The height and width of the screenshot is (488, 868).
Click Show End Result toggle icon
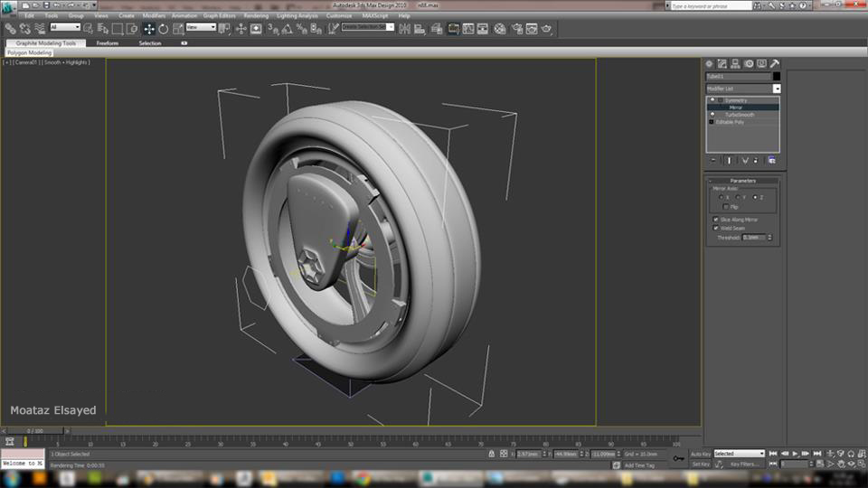(x=729, y=161)
